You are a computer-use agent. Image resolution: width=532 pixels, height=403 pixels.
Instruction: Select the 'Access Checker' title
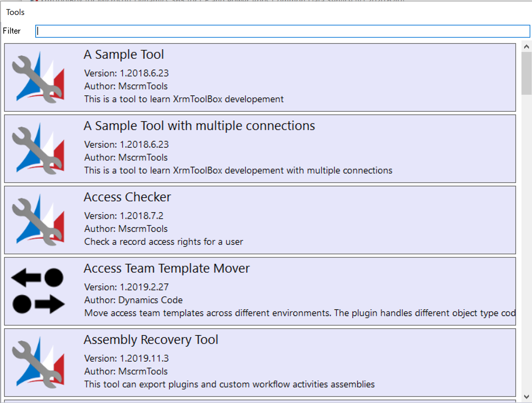[x=127, y=197]
